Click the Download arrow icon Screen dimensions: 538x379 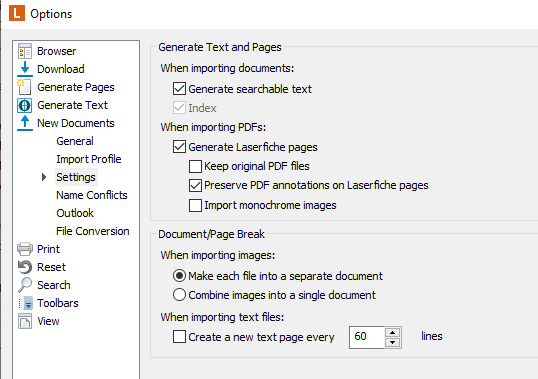pyautogui.click(x=25, y=69)
